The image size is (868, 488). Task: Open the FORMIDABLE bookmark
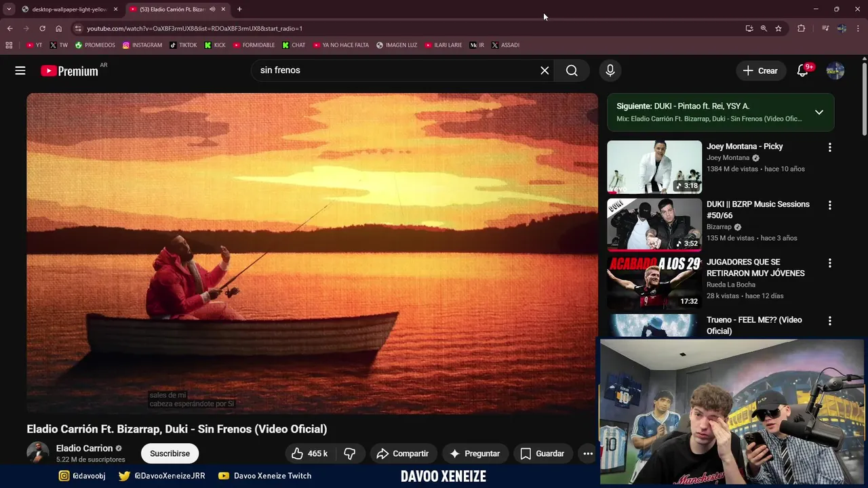[254, 45]
